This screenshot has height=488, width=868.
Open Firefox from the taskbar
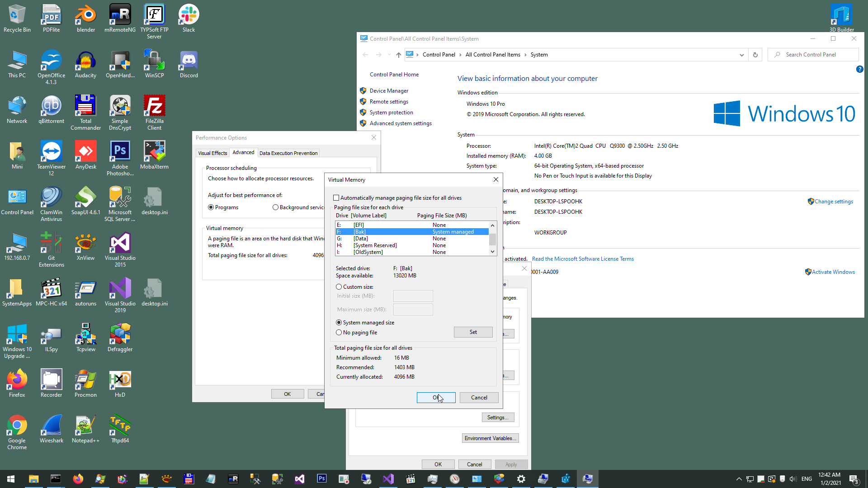pyautogui.click(x=78, y=479)
